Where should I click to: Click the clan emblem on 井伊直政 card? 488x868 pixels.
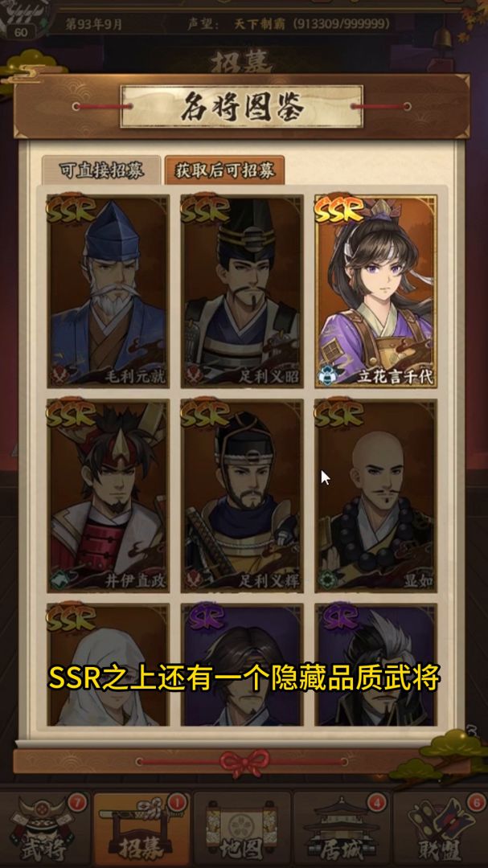click(x=59, y=579)
